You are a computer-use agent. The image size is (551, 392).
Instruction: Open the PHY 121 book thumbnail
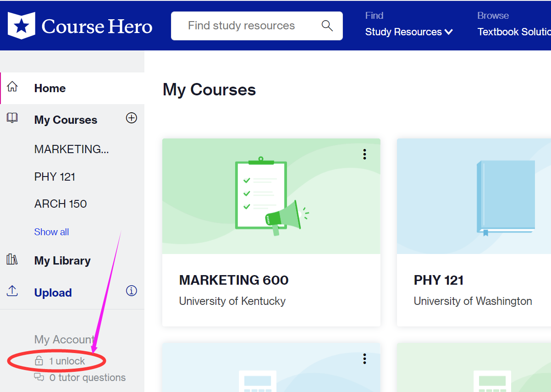coord(474,196)
